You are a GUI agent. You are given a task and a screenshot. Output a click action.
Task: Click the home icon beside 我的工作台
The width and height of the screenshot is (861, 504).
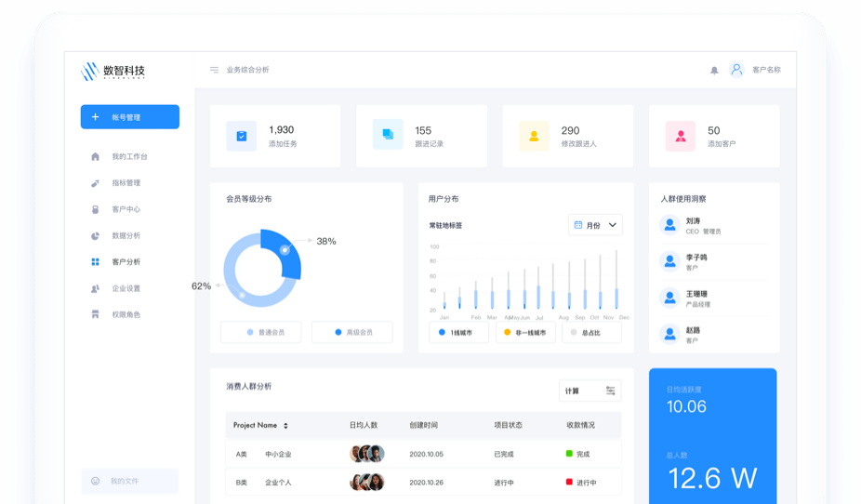tap(95, 156)
